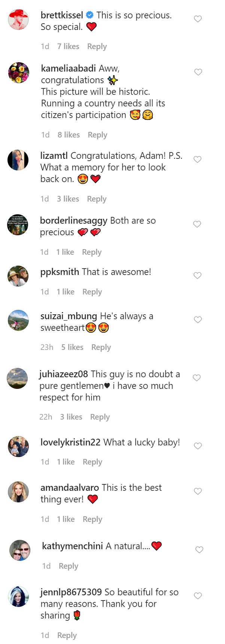Like kathymenchini's comment heart icon

point(199,550)
